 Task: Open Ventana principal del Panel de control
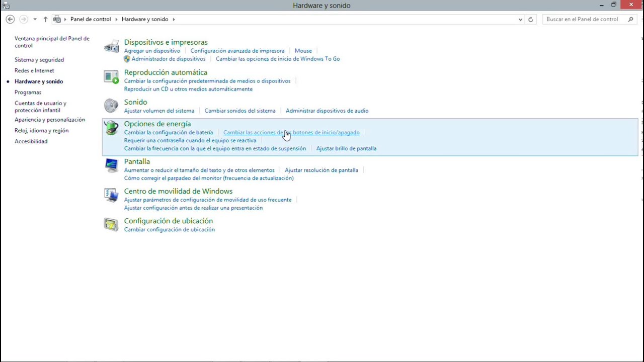coord(52,42)
